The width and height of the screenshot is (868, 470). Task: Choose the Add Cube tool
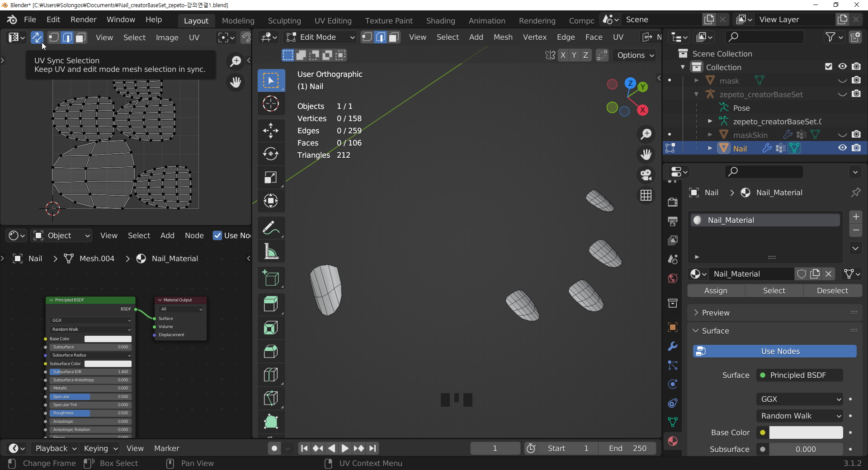click(271, 278)
